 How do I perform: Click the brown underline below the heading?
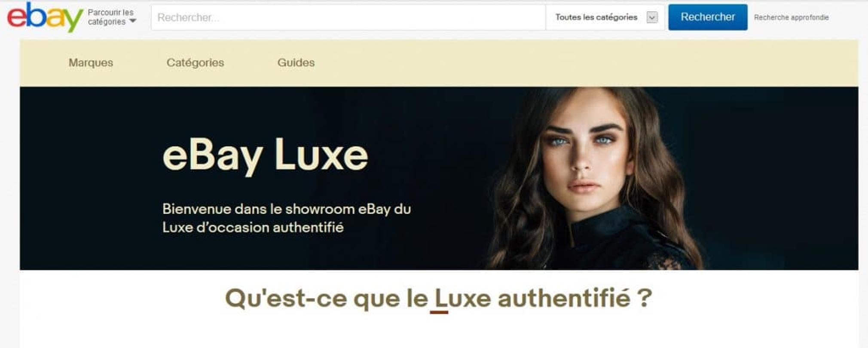coord(439,312)
